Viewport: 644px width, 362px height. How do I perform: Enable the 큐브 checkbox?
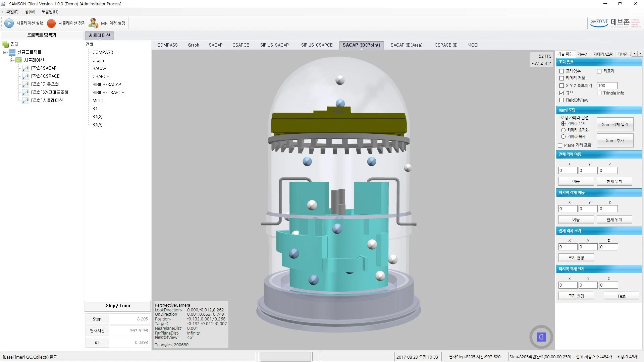pyautogui.click(x=561, y=93)
